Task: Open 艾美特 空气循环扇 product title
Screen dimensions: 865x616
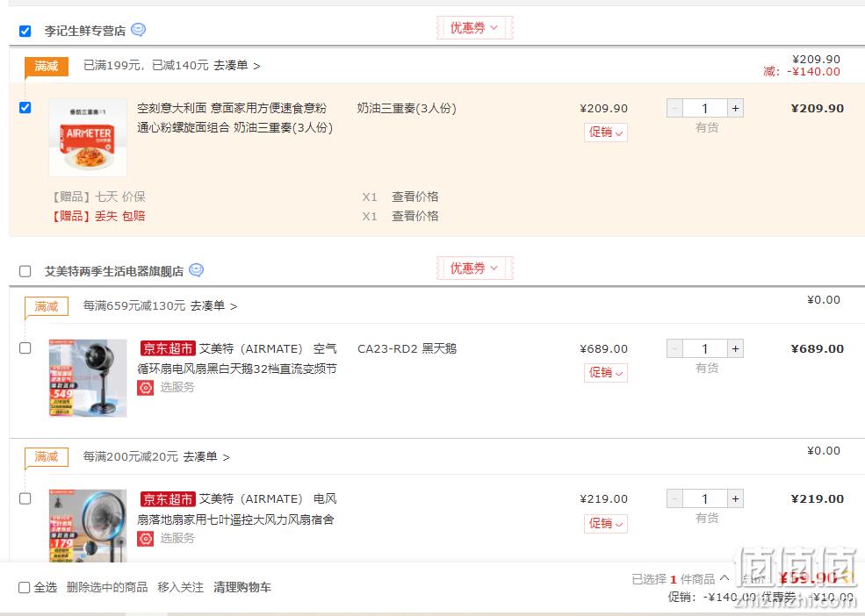Action: pos(237,359)
